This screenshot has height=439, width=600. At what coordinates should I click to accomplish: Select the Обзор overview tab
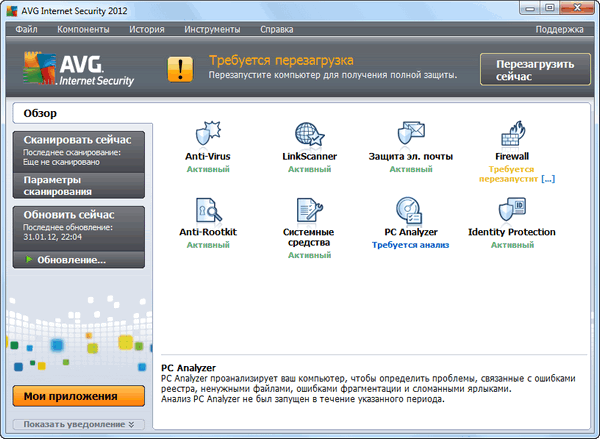coord(40,113)
